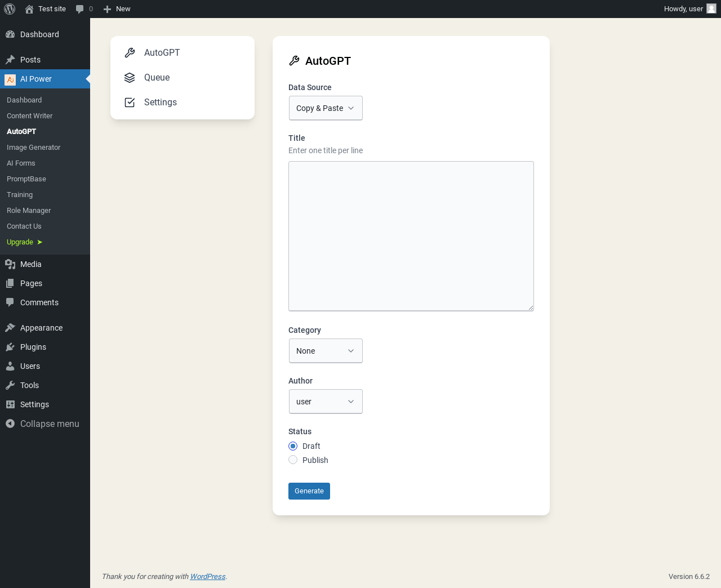
Task: Go to Content Writer submenu item
Action: coord(29,116)
